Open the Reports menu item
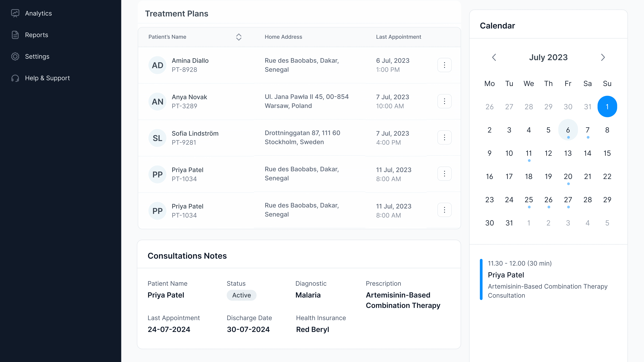This screenshot has height=362, width=644. [x=36, y=35]
